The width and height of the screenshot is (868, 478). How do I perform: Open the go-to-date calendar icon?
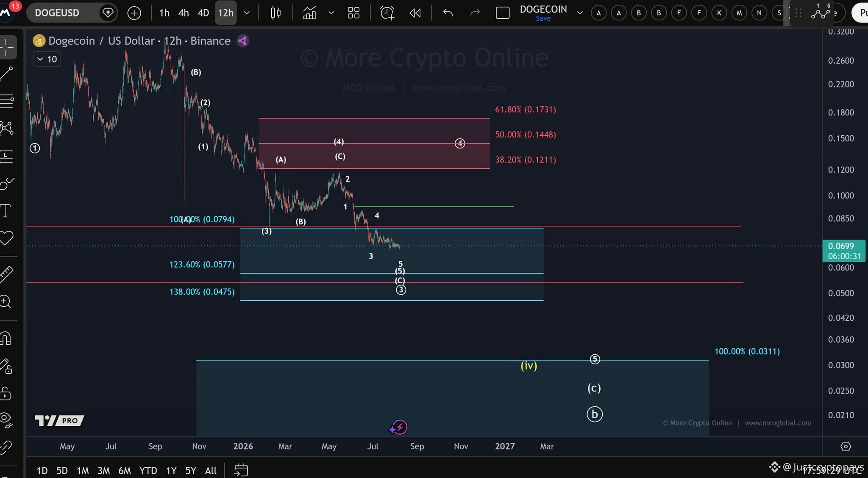point(241,470)
